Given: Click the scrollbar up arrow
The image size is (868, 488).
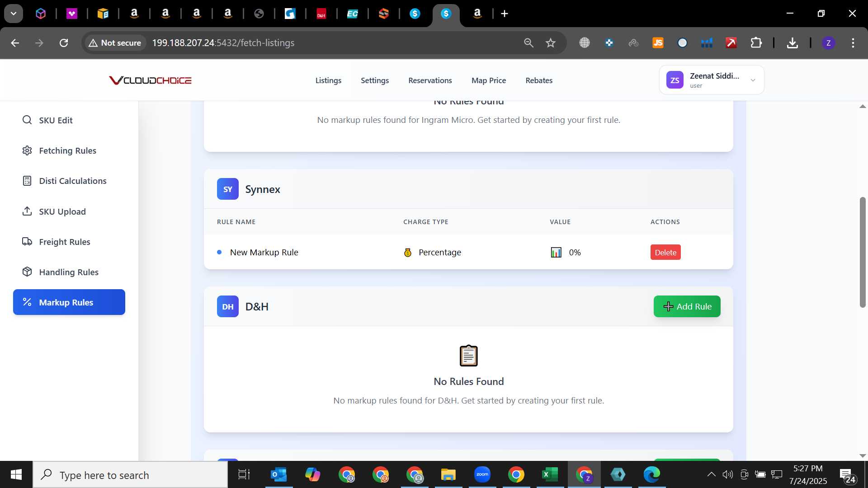Looking at the screenshot, I should point(863,106).
